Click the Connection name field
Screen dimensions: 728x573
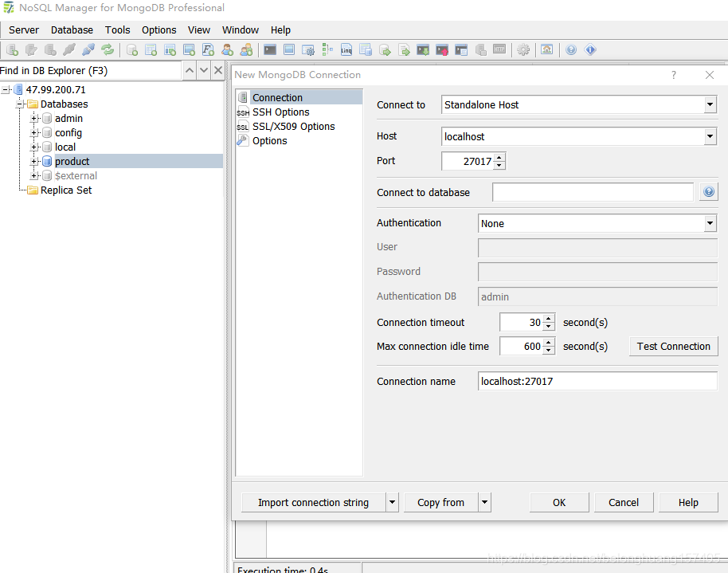597,381
